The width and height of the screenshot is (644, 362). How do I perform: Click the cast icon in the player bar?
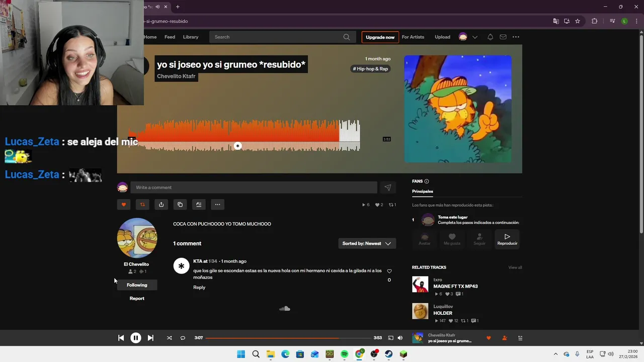pos(390,338)
